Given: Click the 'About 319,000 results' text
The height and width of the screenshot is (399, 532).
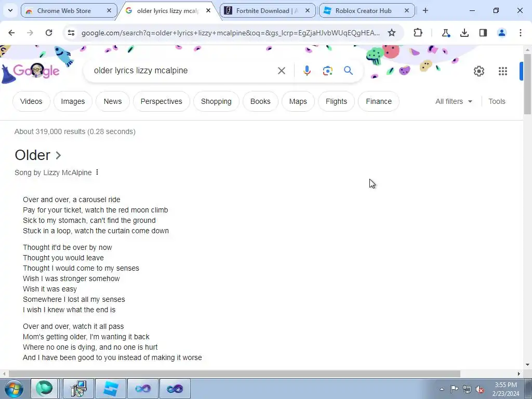Looking at the screenshot, I should [75, 131].
